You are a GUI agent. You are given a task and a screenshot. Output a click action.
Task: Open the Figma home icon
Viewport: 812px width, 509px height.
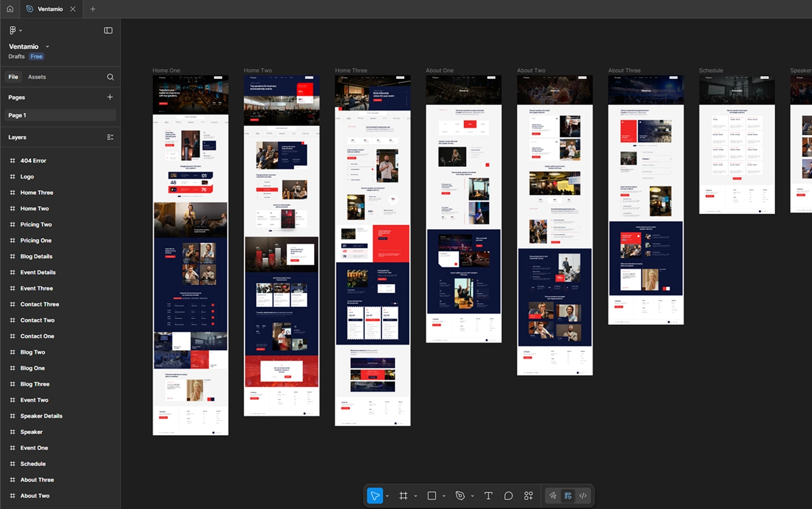tap(10, 9)
